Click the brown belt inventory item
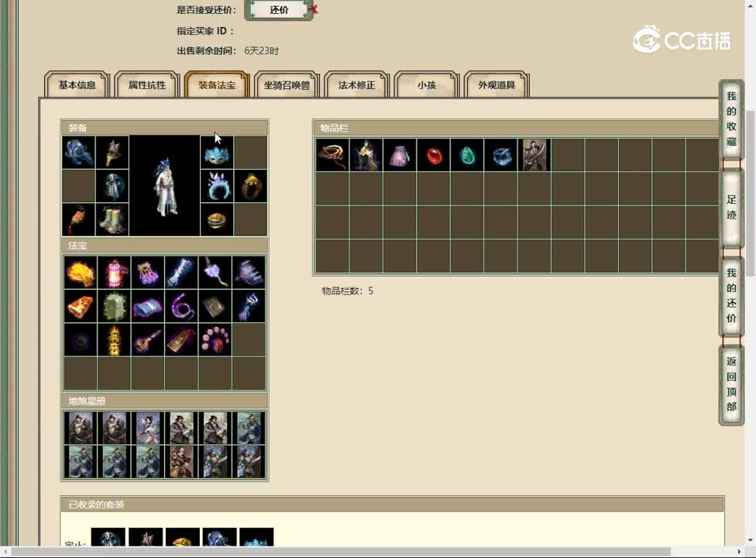 (x=332, y=155)
